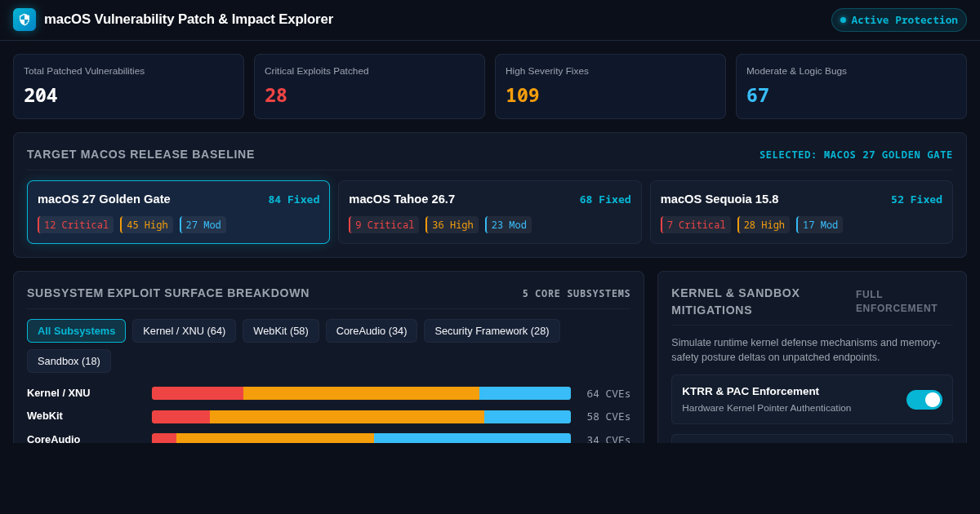Filter by Security Framework (28)
This screenshot has width=980, height=514.
tap(492, 331)
